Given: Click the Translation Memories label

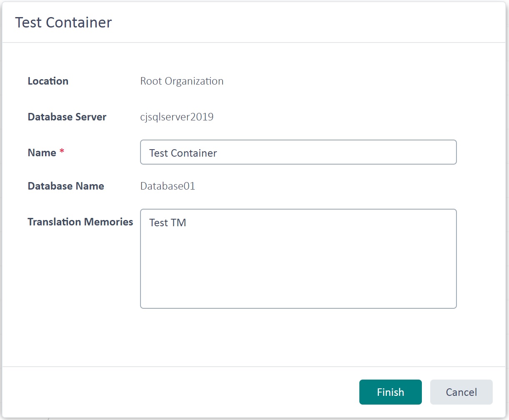Looking at the screenshot, I should [80, 222].
